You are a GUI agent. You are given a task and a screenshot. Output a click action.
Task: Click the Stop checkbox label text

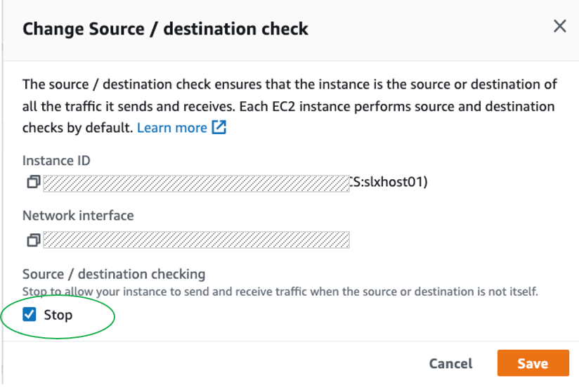[58, 315]
